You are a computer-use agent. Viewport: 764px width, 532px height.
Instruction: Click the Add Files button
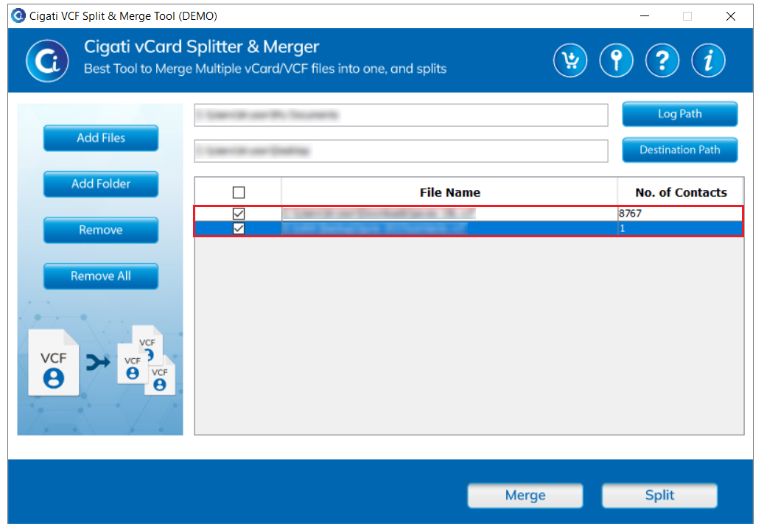pyautogui.click(x=101, y=138)
